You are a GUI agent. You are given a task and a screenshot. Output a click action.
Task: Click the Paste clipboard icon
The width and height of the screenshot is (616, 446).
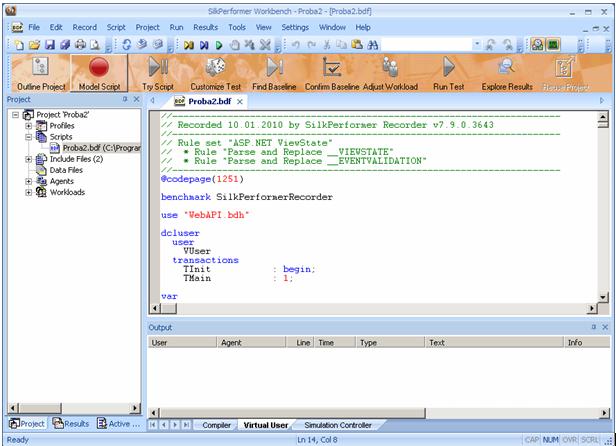(357, 45)
